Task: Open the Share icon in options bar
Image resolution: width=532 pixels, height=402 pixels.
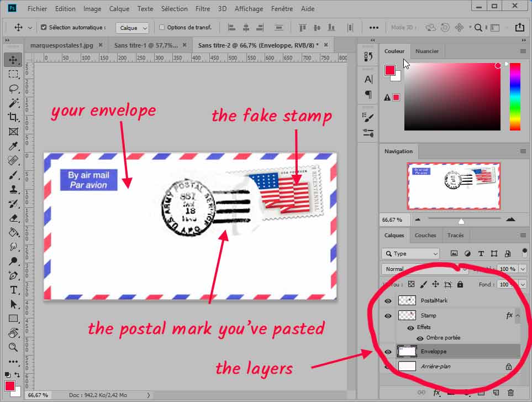Action: (x=519, y=28)
